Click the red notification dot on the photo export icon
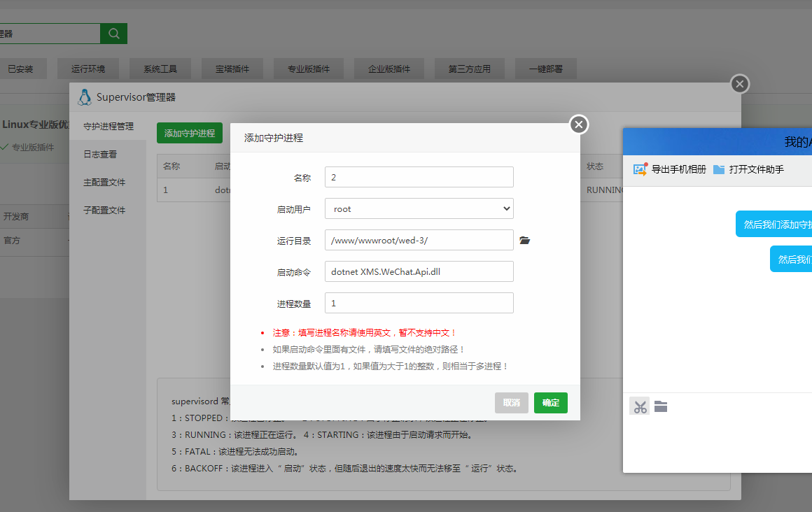This screenshot has width=812, height=512. 645,164
